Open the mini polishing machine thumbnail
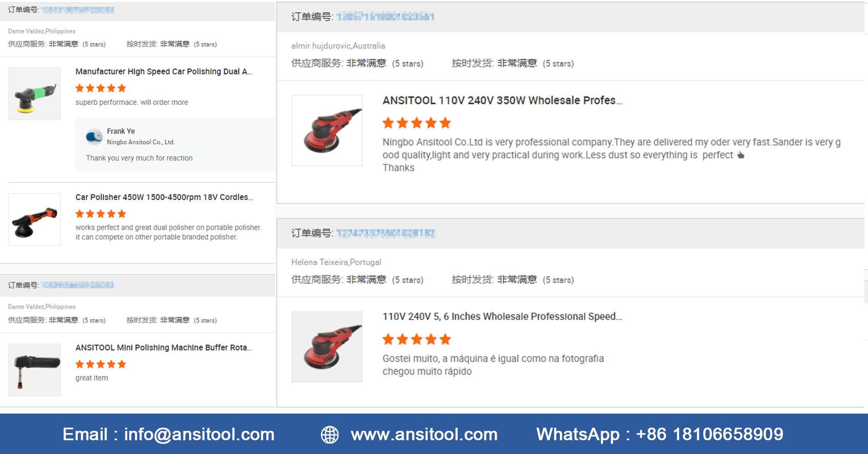 [x=35, y=370]
